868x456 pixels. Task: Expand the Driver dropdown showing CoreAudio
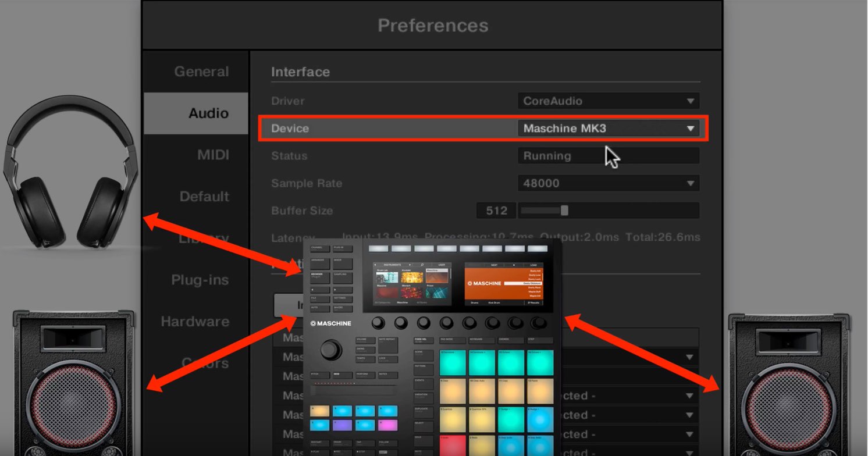click(609, 101)
